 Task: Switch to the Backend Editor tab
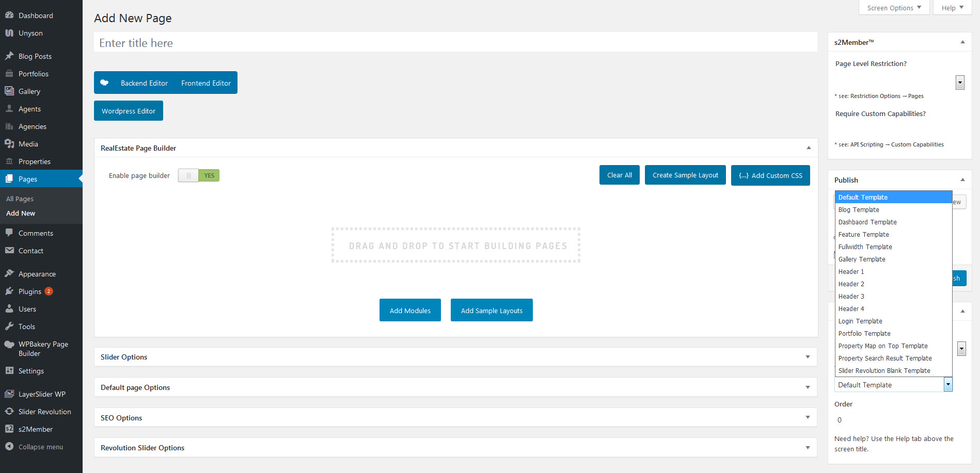[144, 83]
